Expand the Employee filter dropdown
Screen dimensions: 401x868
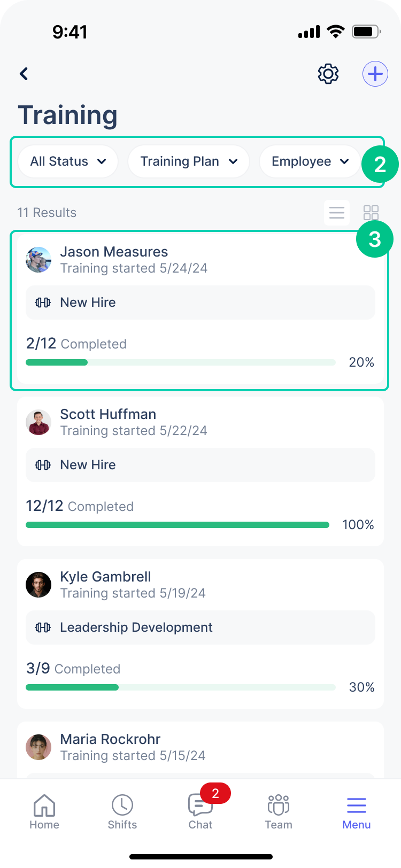tap(310, 161)
